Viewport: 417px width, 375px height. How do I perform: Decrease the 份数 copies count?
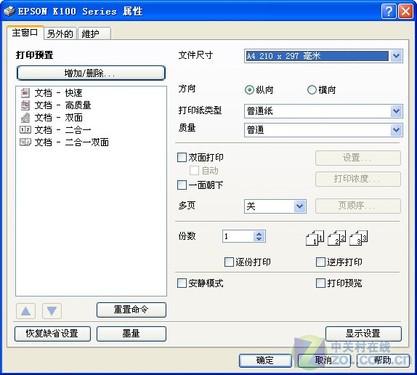coord(259,239)
